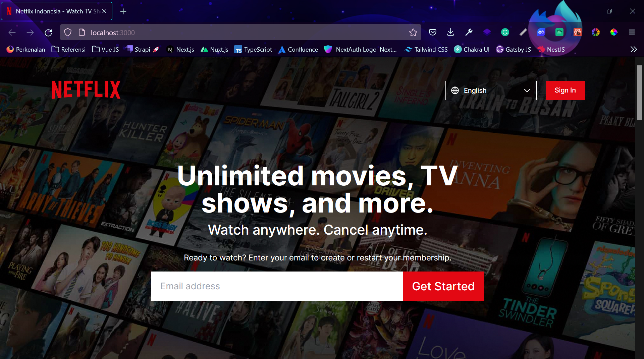
Task: Open the NestJS bookmark
Action: pos(551,49)
